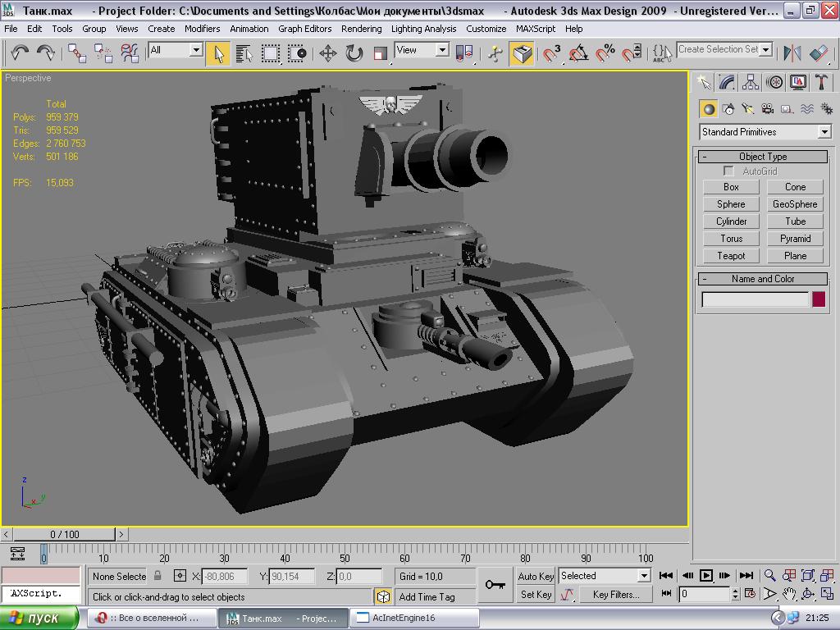Enable the AutoGrid checkbox
Screen dimensions: 840x630
728,171
